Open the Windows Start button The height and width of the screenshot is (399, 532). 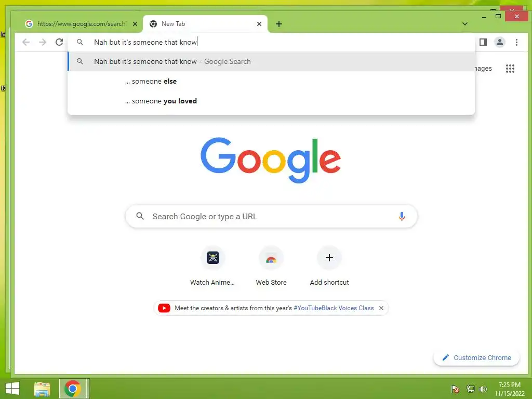click(12, 389)
